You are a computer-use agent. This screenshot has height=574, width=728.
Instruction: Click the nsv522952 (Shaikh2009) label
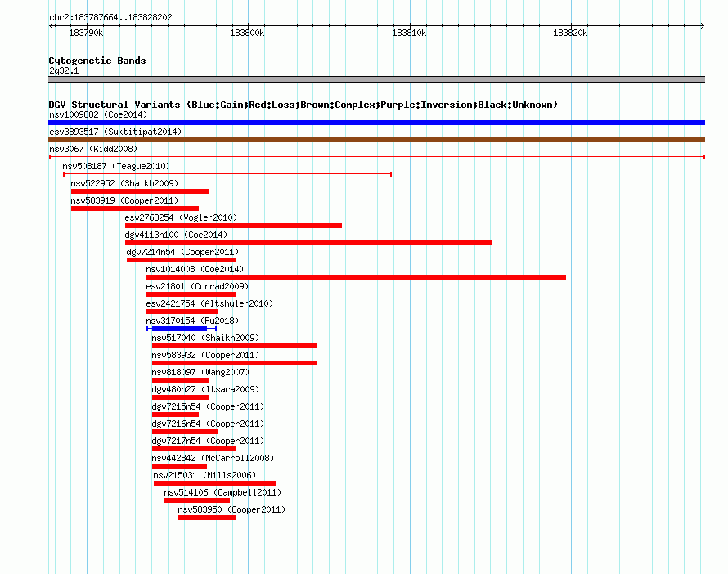pos(124,183)
